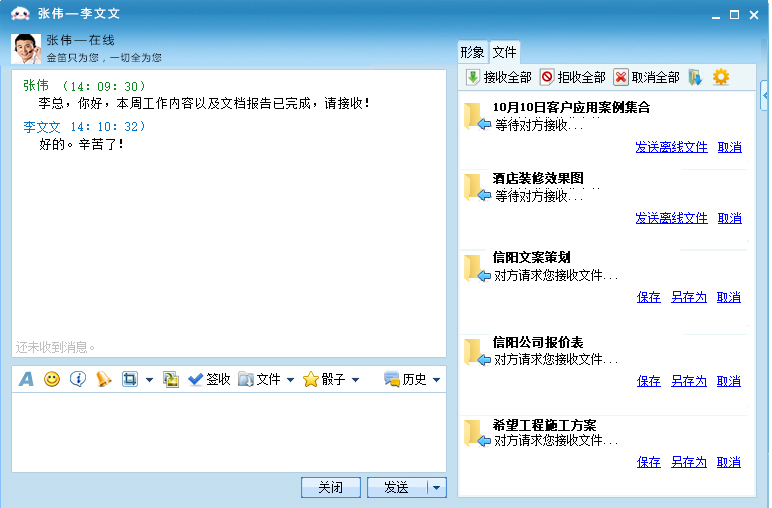Expand the 历史 dropdown arrow
772x508 pixels.
click(436, 380)
